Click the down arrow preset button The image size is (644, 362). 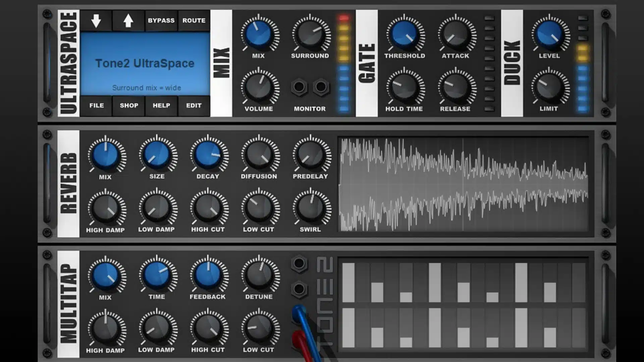point(96,20)
